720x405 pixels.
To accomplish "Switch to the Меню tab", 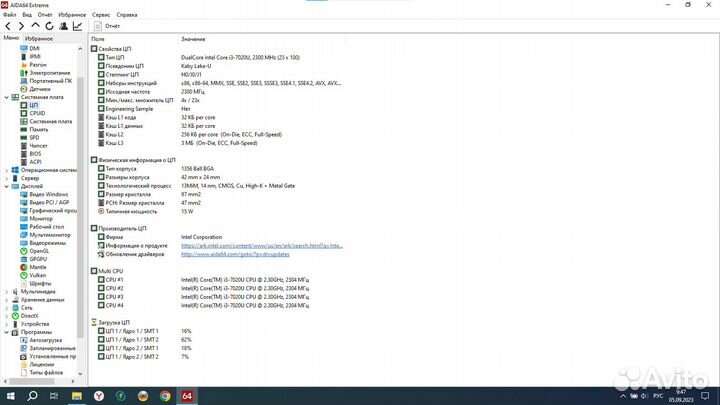I will pyautogui.click(x=11, y=38).
